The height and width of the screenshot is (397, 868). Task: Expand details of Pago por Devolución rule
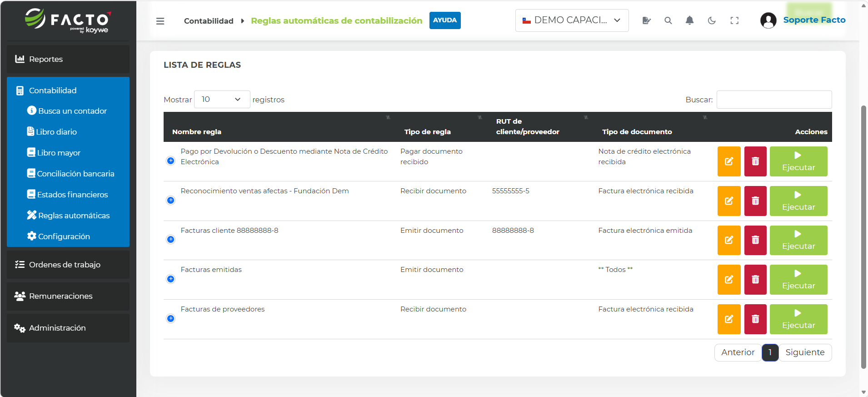click(170, 161)
